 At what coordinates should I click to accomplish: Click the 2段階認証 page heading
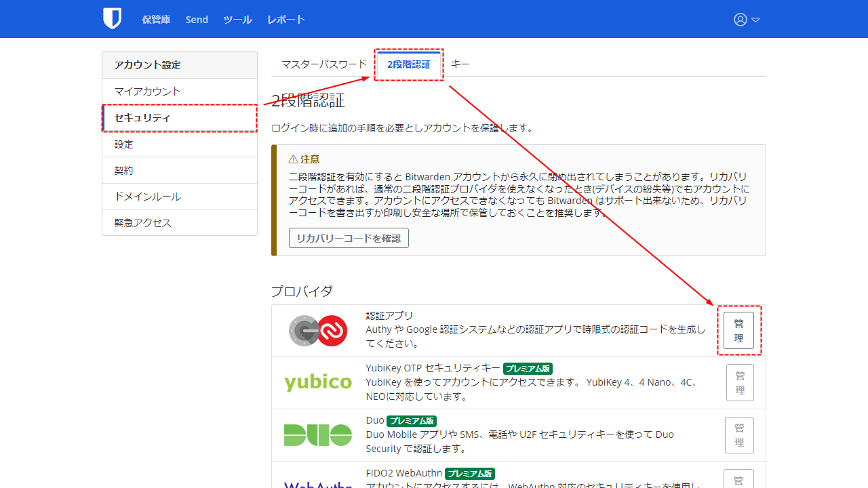[308, 101]
